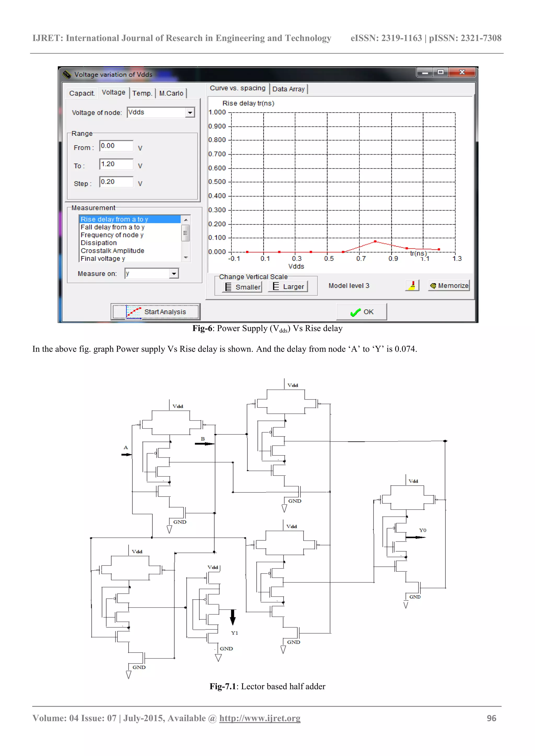Click the title bar application icon
535x756 pixels.
point(67,74)
